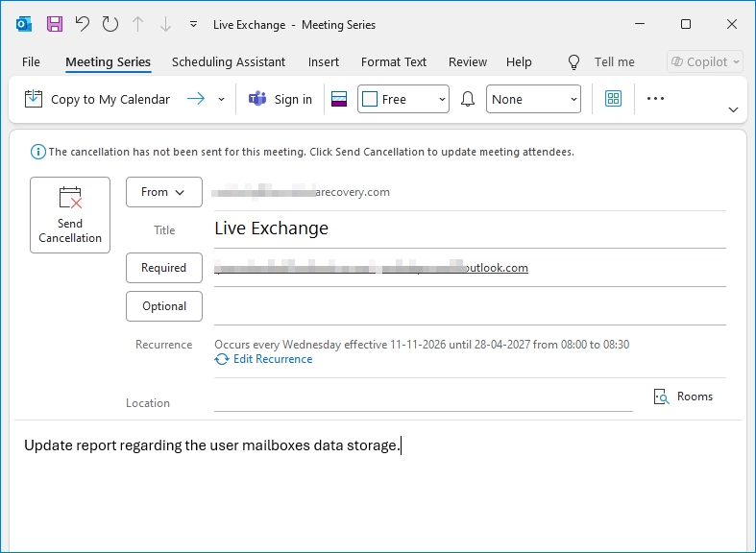Click the Teams meeting icon
Screen dimensions: 756x553
257,99
